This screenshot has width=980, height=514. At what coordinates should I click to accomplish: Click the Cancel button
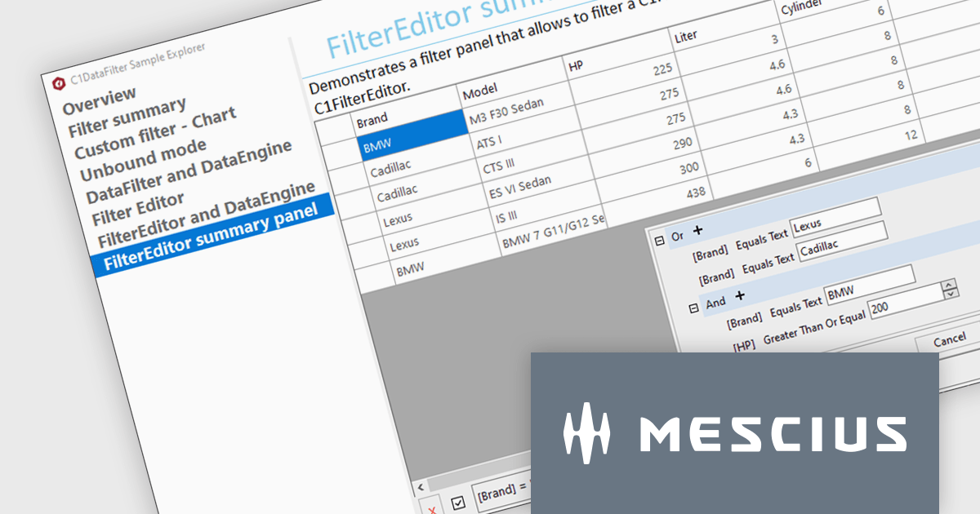point(948,340)
